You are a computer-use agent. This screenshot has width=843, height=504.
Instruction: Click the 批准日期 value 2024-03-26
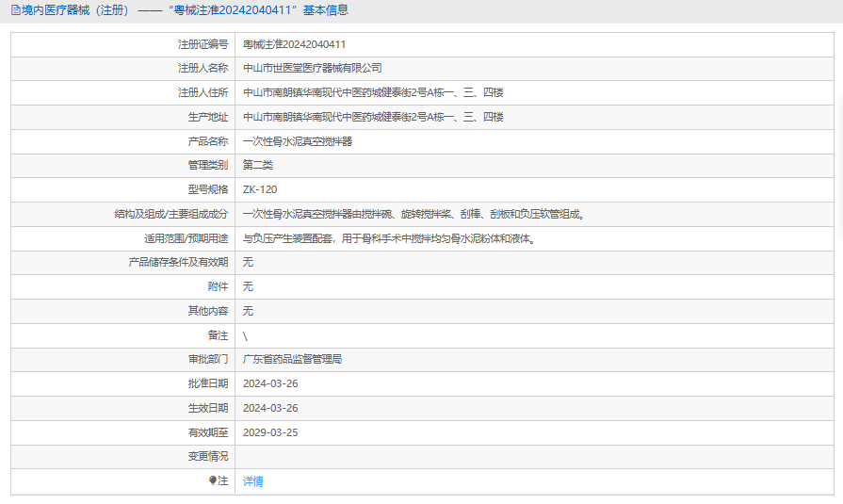pyautogui.click(x=270, y=383)
